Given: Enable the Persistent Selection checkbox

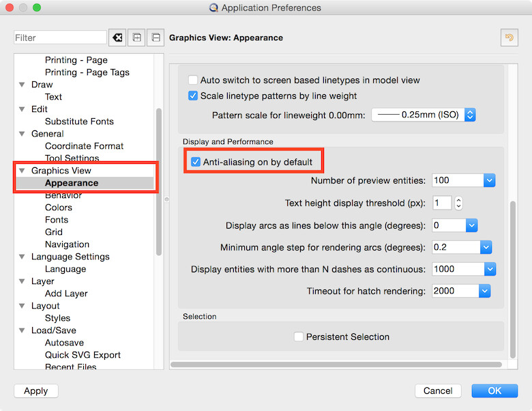Looking at the screenshot, I should pos(299,337).
